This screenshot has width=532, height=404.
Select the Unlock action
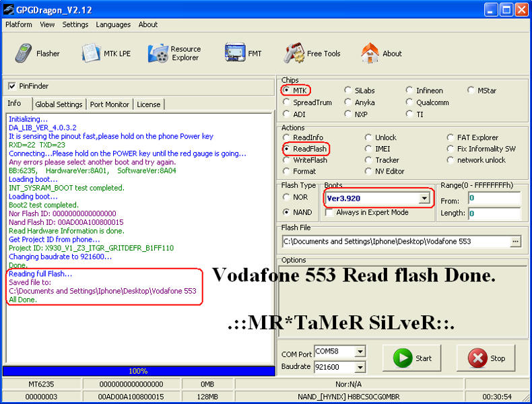(368, 137)
